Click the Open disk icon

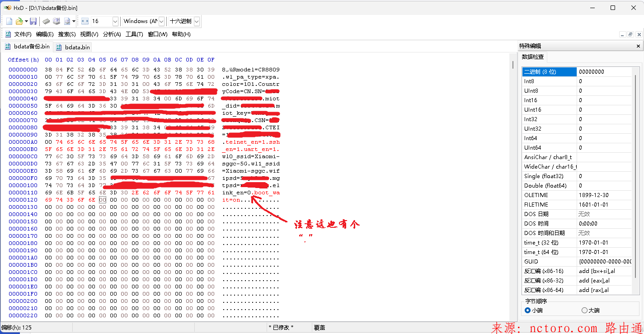click(x=56, y=21)
